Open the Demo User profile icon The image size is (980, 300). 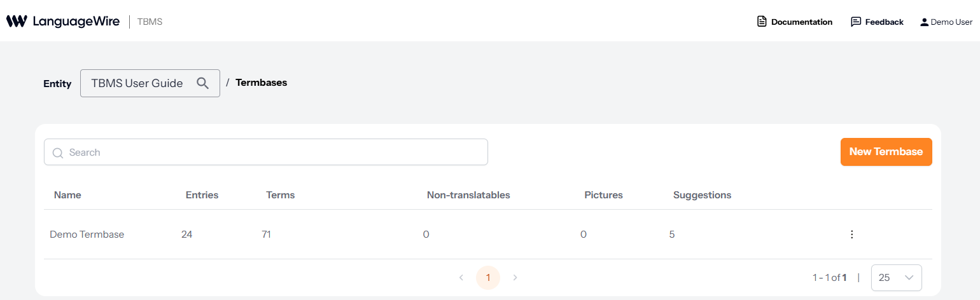[x=924, y=22]
